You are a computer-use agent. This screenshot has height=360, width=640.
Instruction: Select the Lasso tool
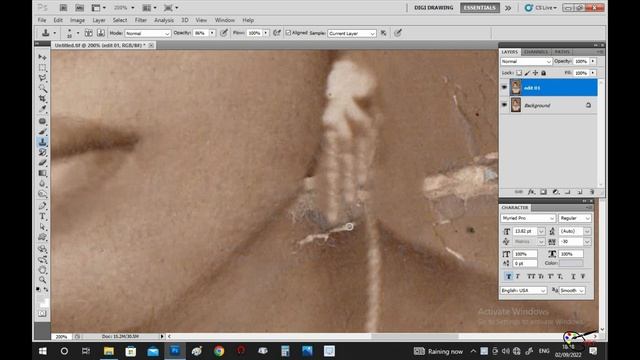tap(42, 78)
